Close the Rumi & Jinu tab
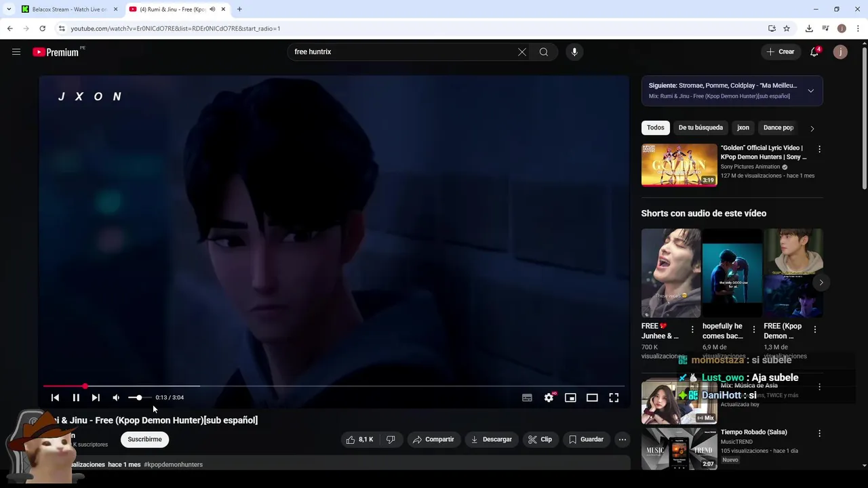 223,9
